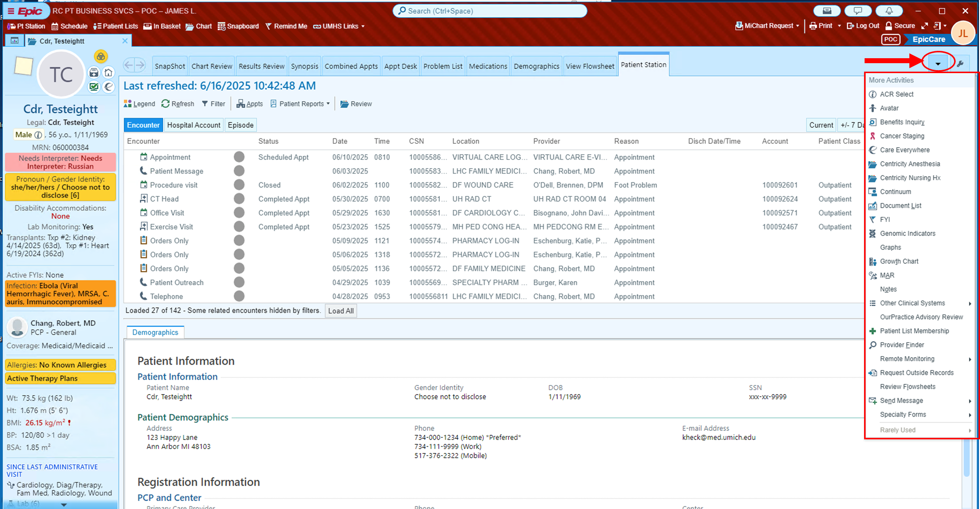
Task: Open the chat bubble icon in title bar
Action: (x=858, y=11)
